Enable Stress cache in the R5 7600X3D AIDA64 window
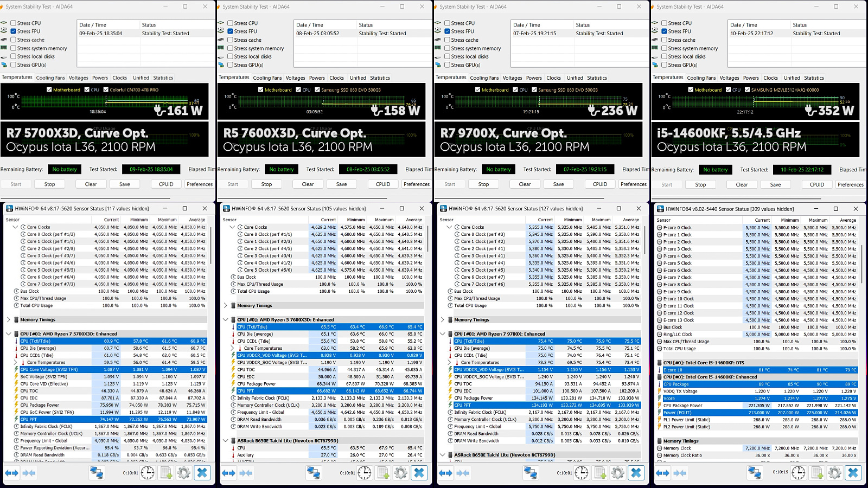 coord(230,40)
